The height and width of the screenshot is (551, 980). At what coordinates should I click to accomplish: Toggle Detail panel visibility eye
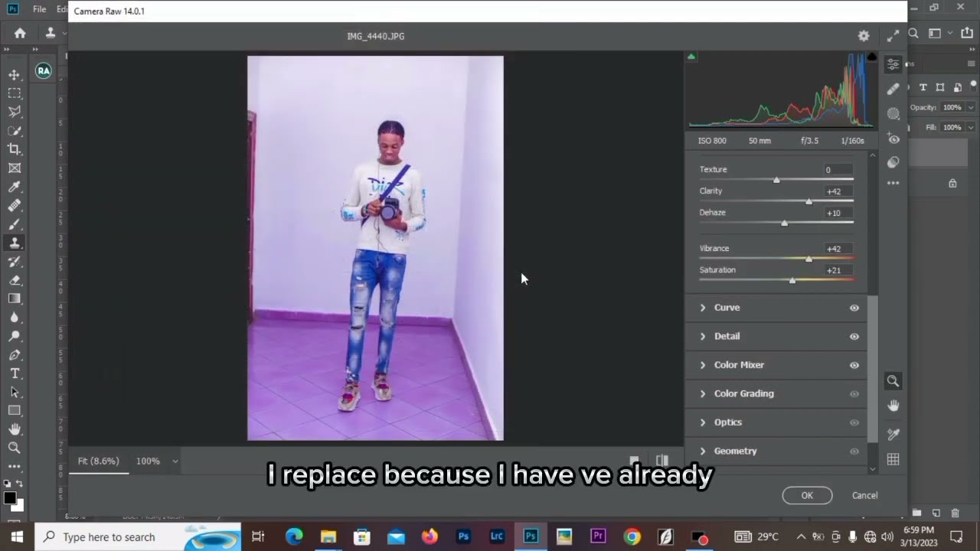854,337
